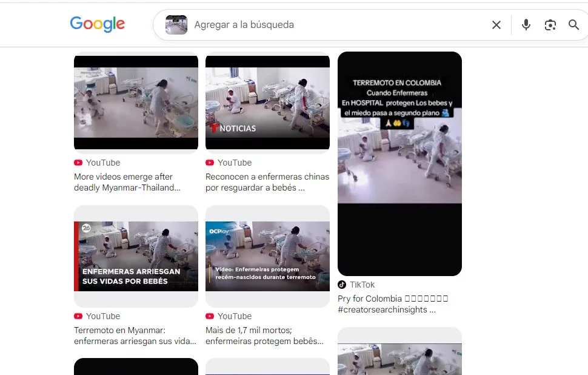This screenshot has width=588, height=375.
Task: Start voice search with the microphone icon
Action: pos(526,25)
